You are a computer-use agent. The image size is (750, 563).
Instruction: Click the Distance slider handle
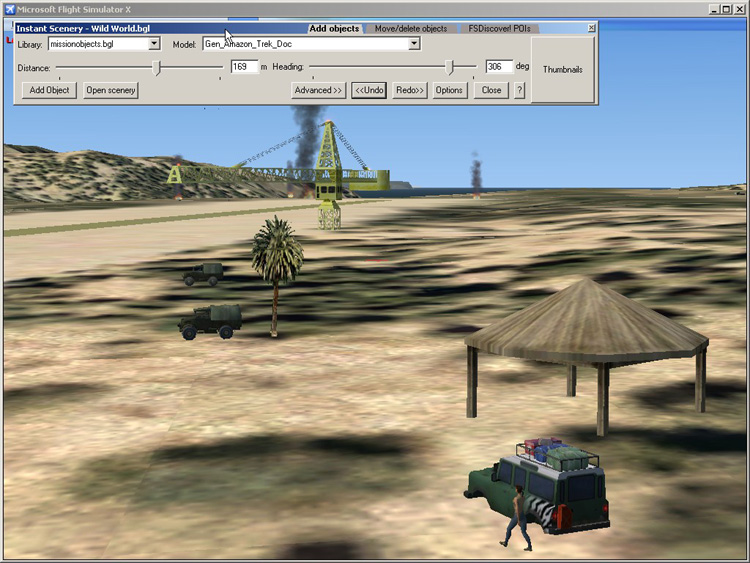pos(156,68)
